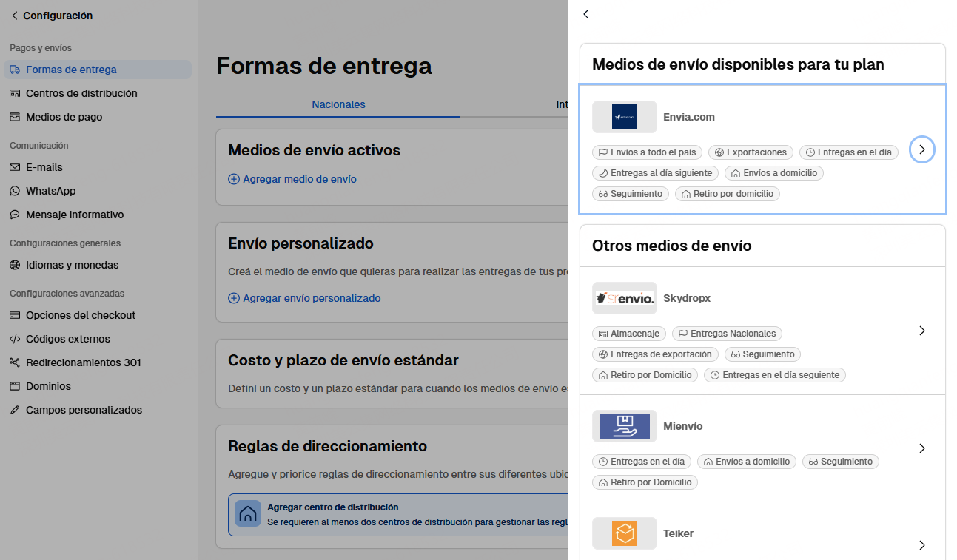Click Entregas en el día tag under Mienvío
The width and height of the screenshot is (957, 560).
click(642, 462)
